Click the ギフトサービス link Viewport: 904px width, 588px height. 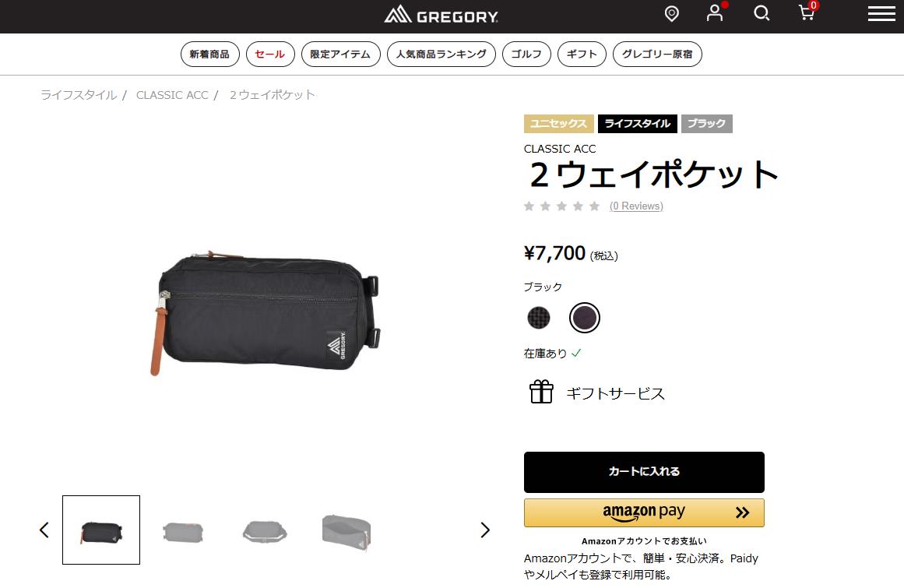click(615, 393)
